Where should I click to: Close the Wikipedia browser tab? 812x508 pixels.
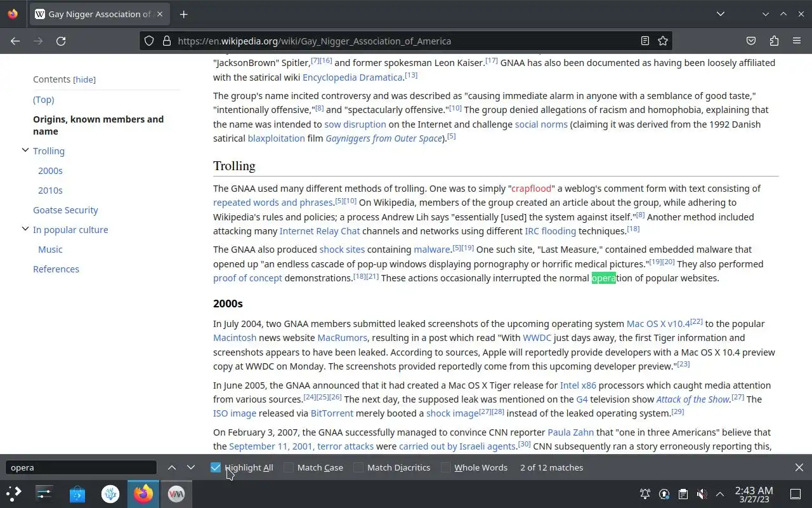pyautogui.click(x=160, y=14)
